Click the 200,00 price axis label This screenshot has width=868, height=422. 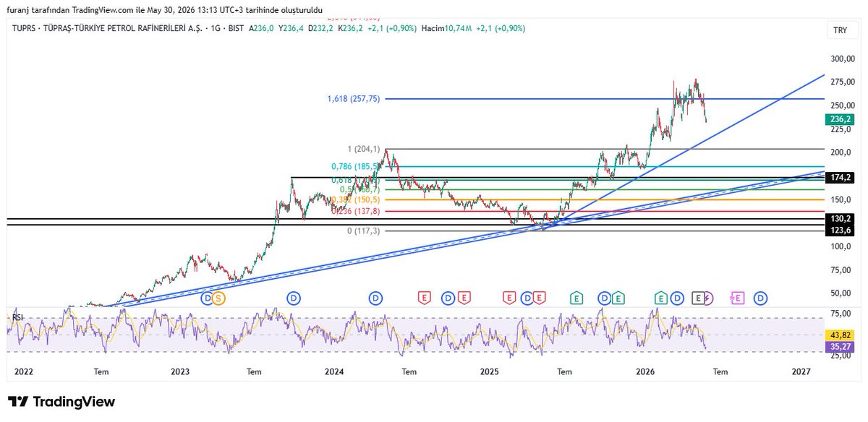coord(841,152)
